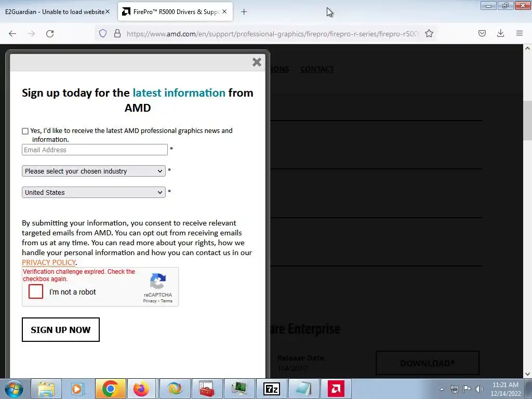Screen dimensions: 532x399
Task: View site security padlock info
Action: 117,34
